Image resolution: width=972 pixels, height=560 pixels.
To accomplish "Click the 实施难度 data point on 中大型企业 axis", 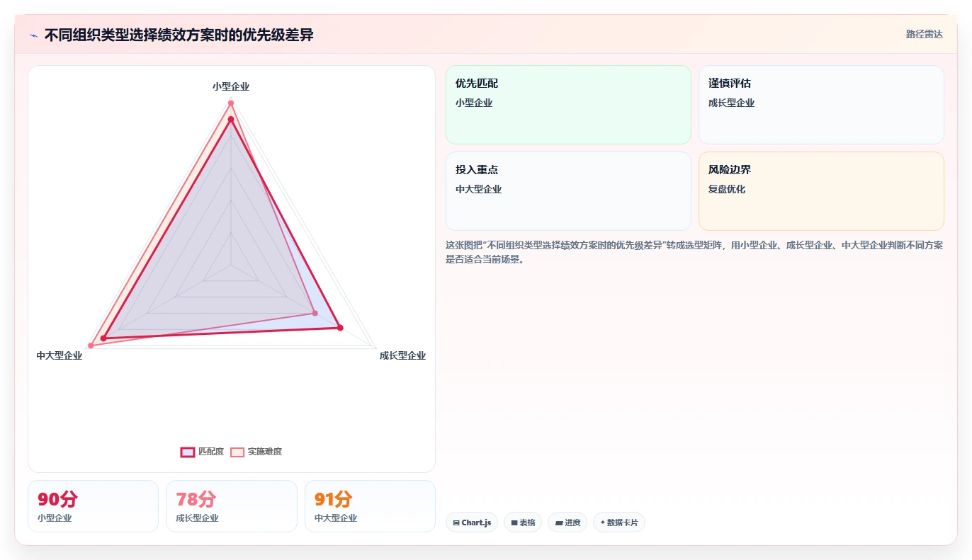I will click(x=91, y=345).
